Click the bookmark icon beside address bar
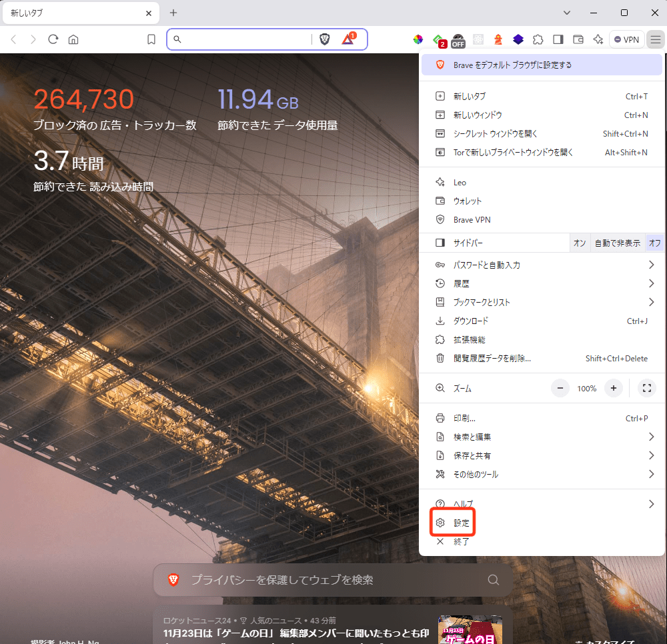The width and height of the screenshot is (667, 644). [x=151, y=40]
